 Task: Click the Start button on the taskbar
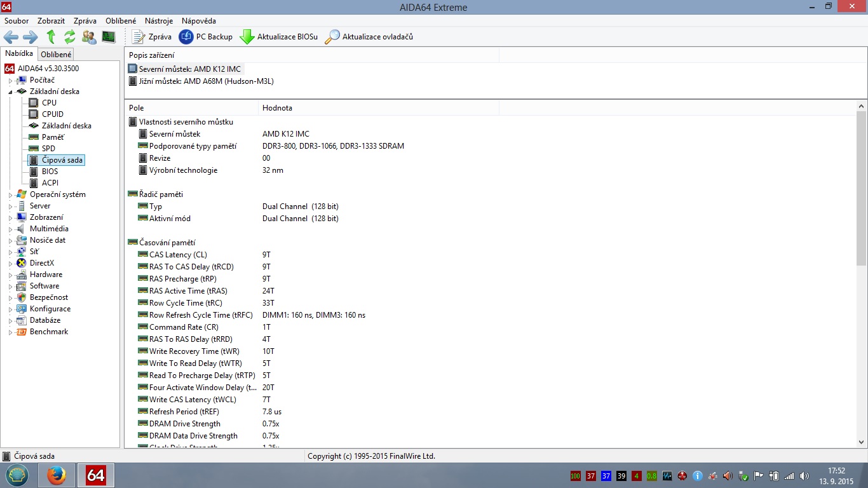point(17,475)
